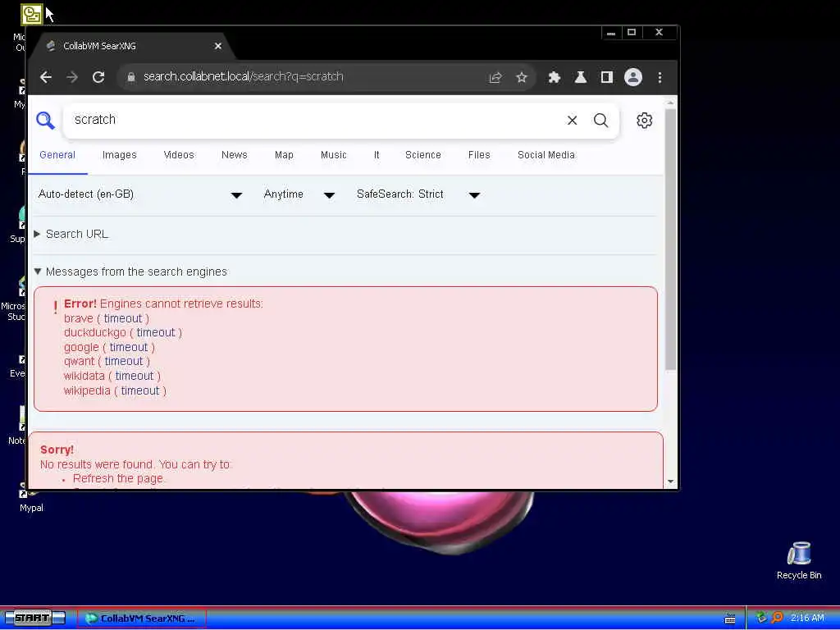Clear the search query with the X
The image size is (840, 630).
pyautogui.click(x=572, y=120)
